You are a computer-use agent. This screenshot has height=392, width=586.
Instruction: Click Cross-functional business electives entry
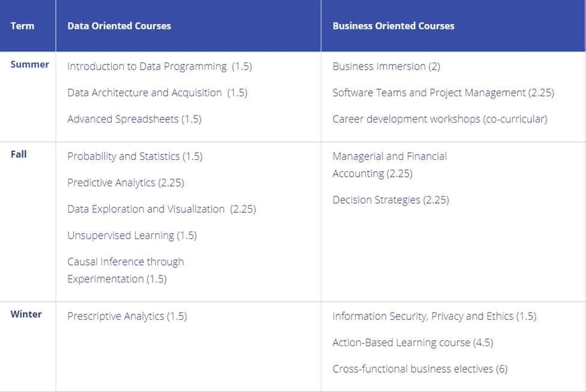(420, 369)
